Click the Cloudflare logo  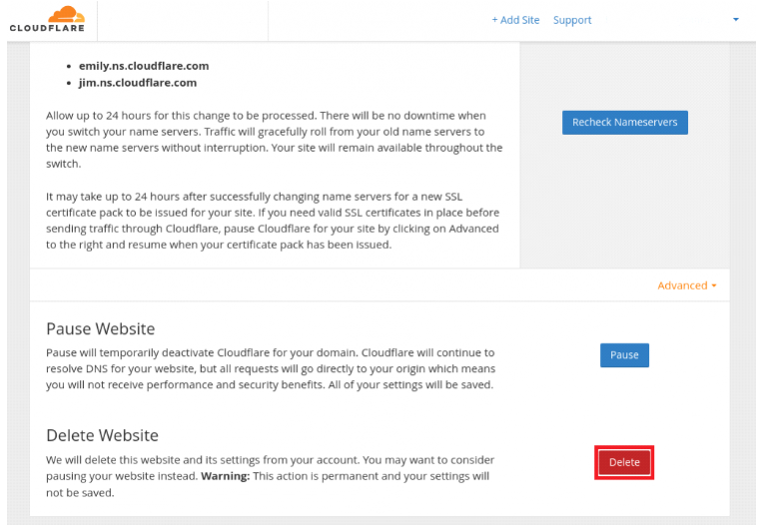click(x=48, y=19)
